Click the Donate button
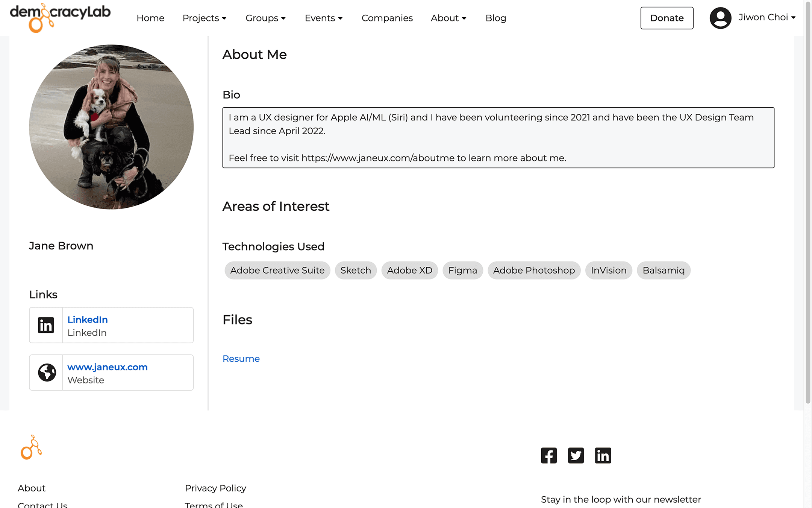 point(667,18)
